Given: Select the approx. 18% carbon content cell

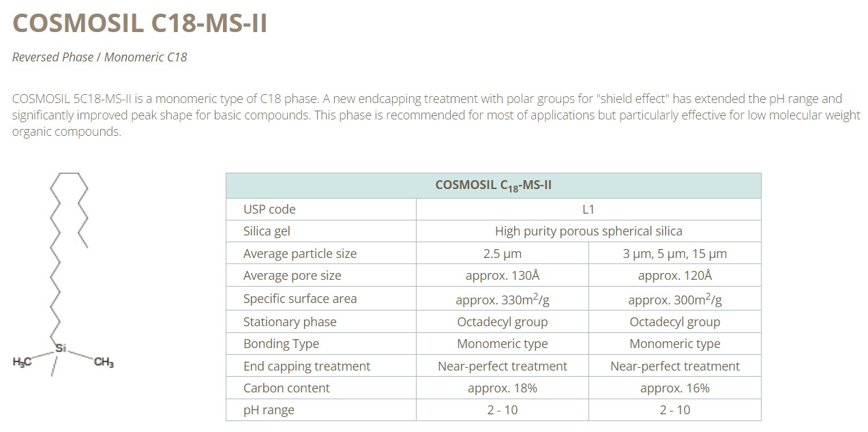Looking at the screenshot, I should (x=503, y=388).
